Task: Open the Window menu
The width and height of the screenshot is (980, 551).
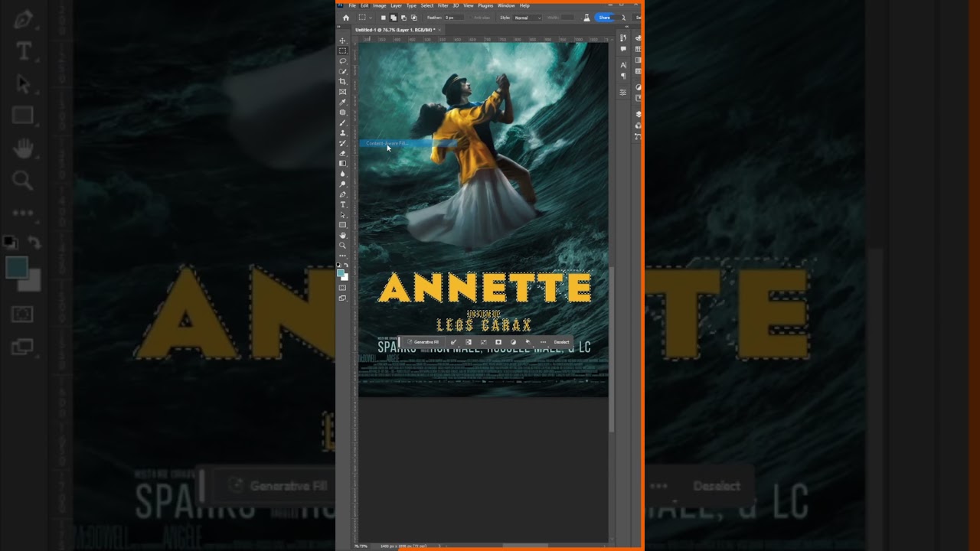Action: point(506,5)
